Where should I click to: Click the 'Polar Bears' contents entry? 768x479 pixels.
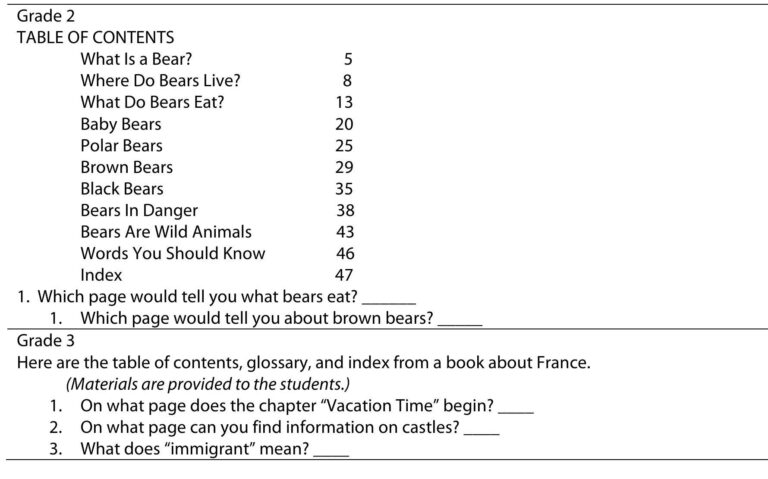pos(121,145)
